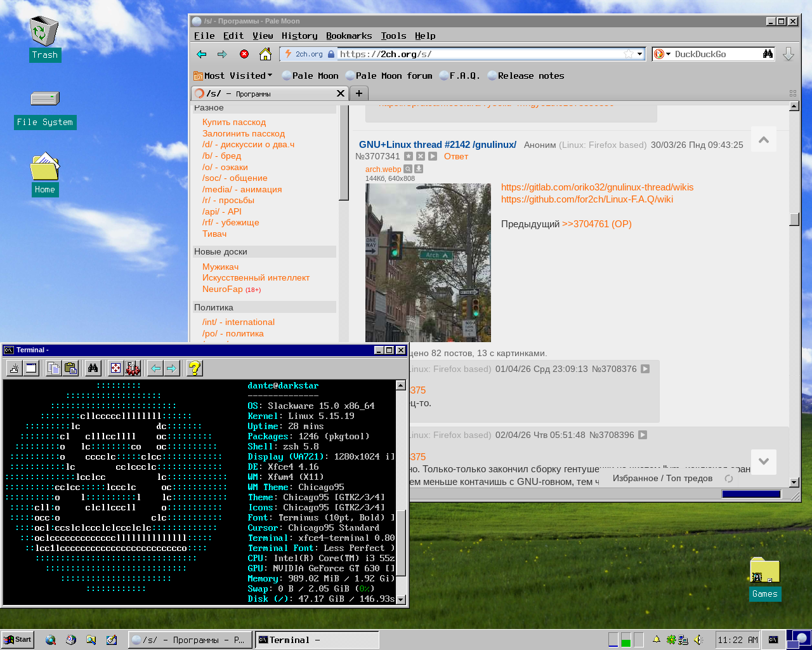
Task: Open a new browser tab with plus button
Action: tap(359, 93)
